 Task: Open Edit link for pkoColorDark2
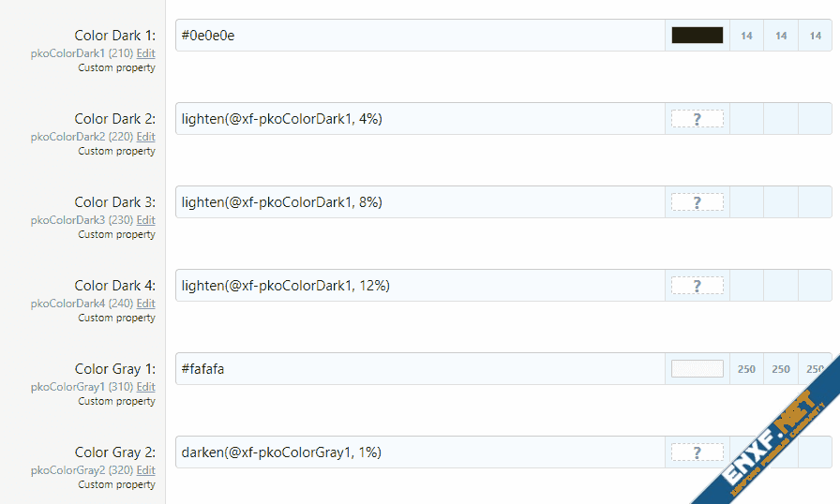(x=145, y=137)
